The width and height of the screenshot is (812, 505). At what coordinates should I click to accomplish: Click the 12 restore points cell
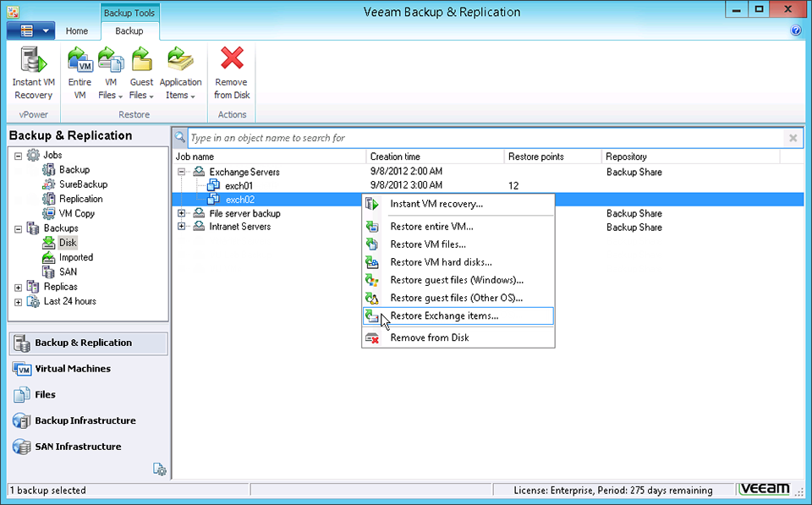(513, 185)
